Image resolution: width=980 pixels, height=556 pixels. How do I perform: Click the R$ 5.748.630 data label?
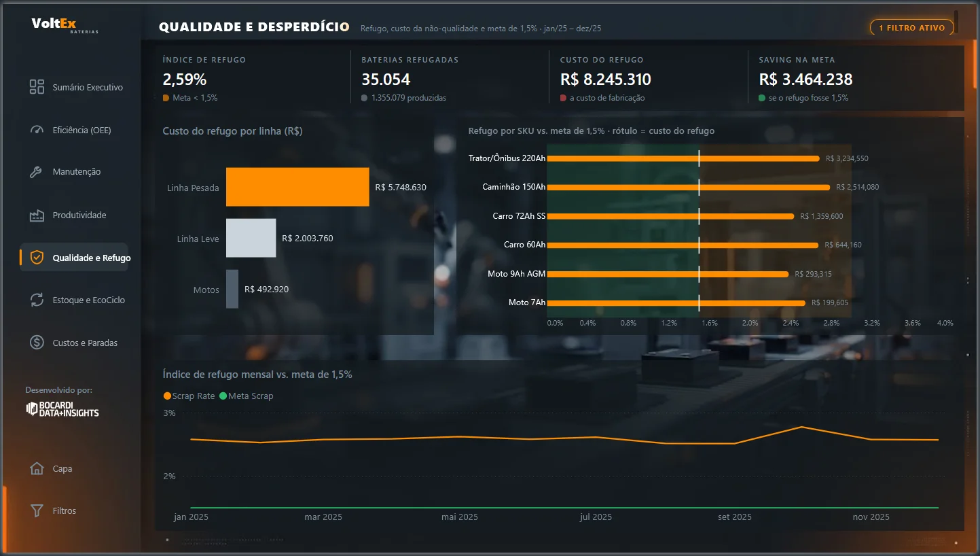click(401, 187)
